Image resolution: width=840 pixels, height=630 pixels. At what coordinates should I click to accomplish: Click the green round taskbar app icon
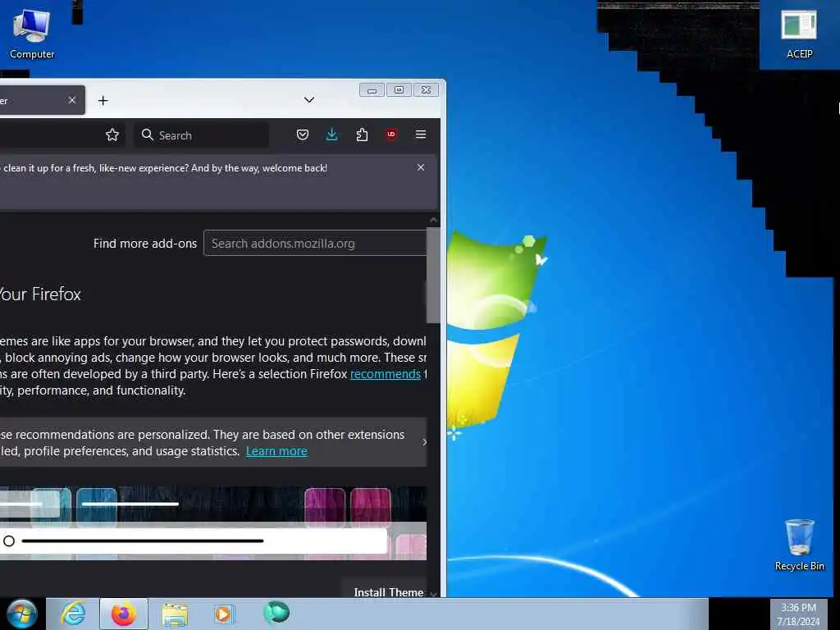[x=276, y=612]
